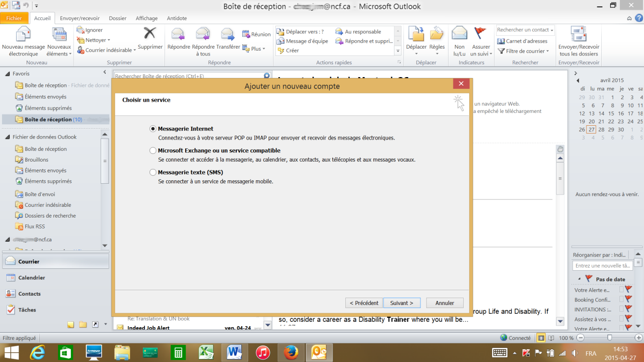Open Déplacer folder menu in ribbon
Image resolution: width=644 pixels, height=362 pixels.
(x=416, y=42)
